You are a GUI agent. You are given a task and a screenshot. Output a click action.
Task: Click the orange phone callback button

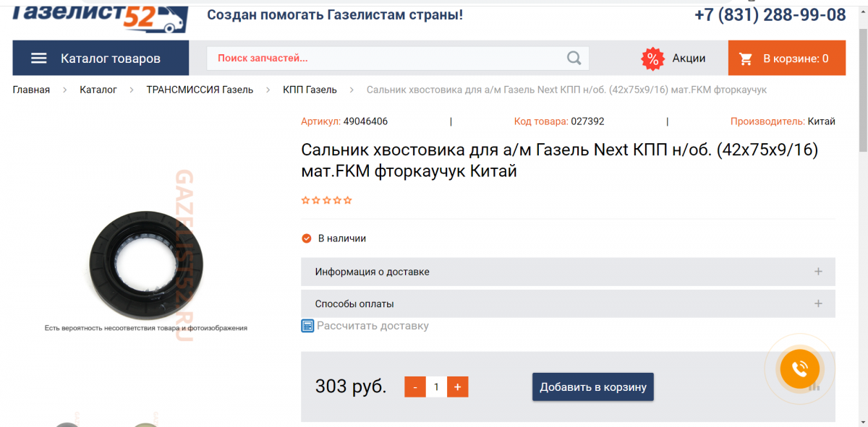click(799, 369)
